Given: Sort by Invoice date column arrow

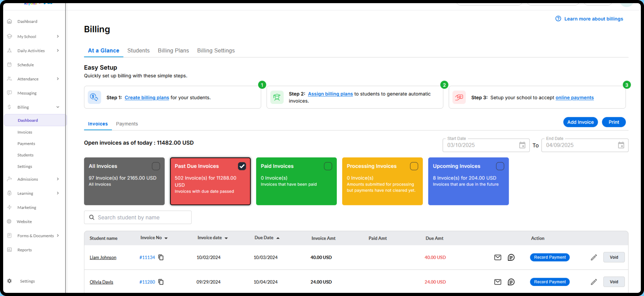Looking at the screenshot, I should 226,238.
